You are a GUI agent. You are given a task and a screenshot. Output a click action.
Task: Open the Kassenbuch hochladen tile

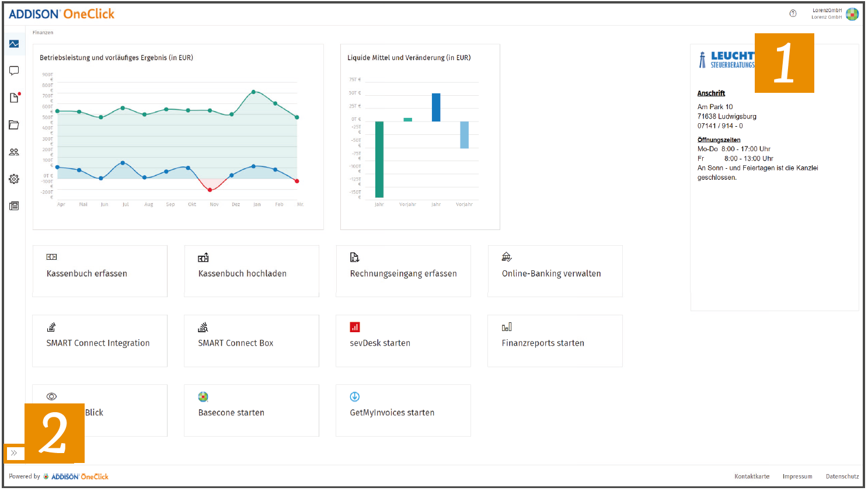(x=252, y=271)
